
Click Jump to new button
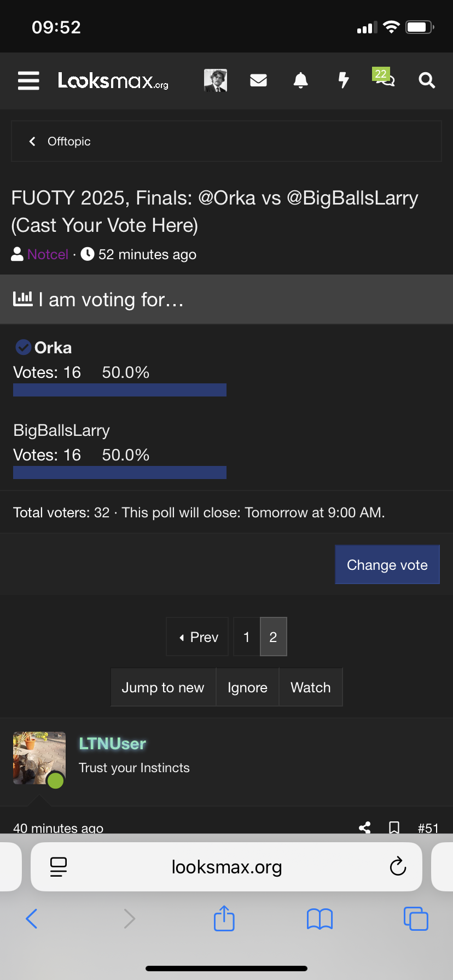(x=163, y=687)
